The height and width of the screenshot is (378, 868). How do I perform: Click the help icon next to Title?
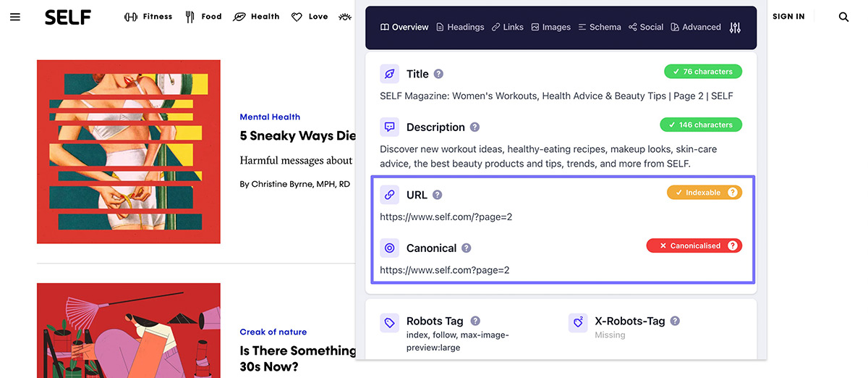coord(438,74)
